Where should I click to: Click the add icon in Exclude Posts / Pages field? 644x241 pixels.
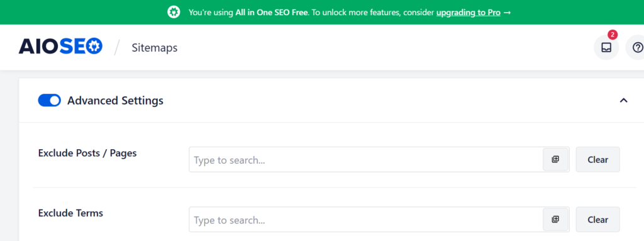tap(556, 160)
